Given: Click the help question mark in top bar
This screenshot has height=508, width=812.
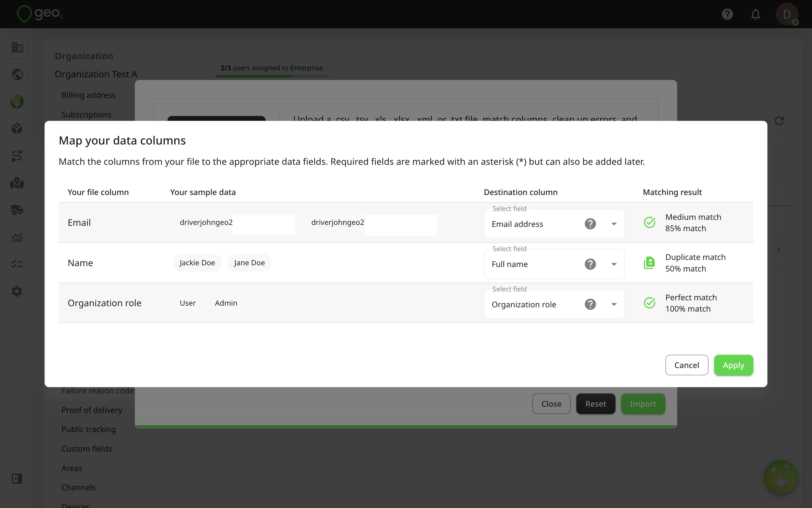Looking at the screenshot, I should tap(727, 14).
